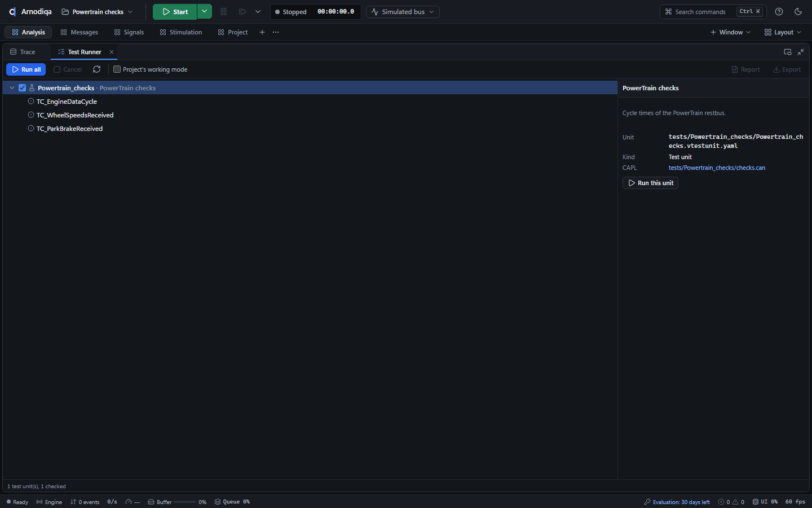Screen dimensions: 812x508
Task: Pause the measurement with the pause icon
Action: click(x=224, y=12)
